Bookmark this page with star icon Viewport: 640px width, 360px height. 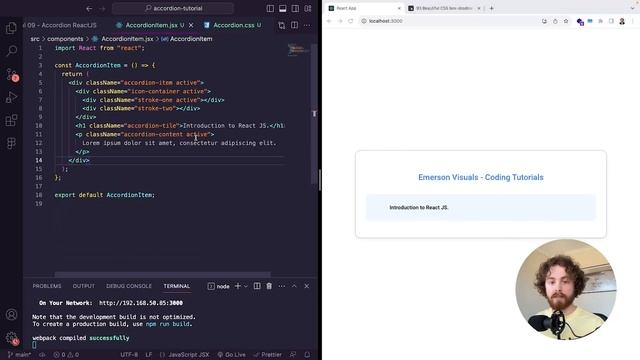566,21
